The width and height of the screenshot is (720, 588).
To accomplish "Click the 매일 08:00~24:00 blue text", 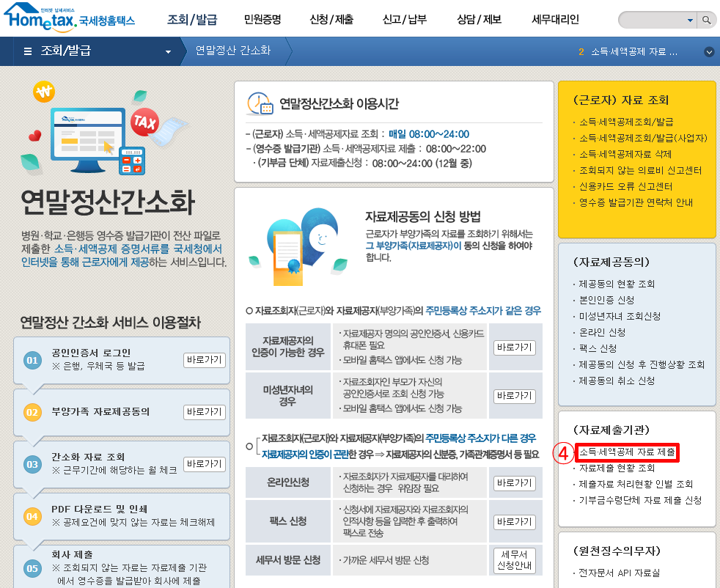I will click(x=429, y=134).
